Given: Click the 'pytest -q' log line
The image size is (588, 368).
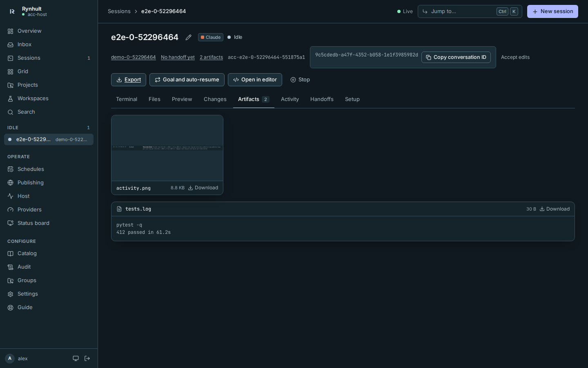Looking at the screenshot, I should pyautogui.click(x=129, y=225).
